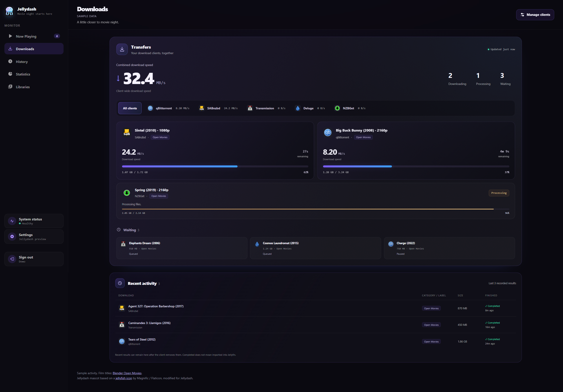Click the 32.4 combined speed value
This screenshot has width=563, height=392.
139,79
